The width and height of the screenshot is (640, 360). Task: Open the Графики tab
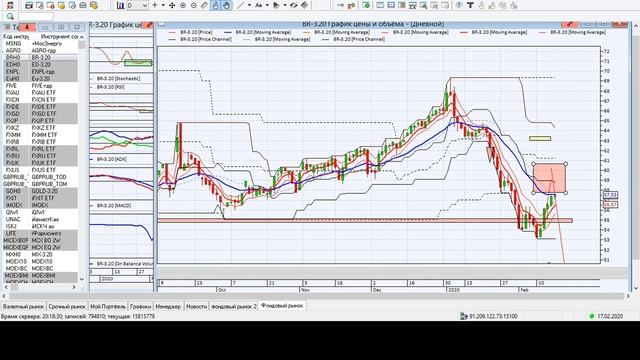point(140,306)
